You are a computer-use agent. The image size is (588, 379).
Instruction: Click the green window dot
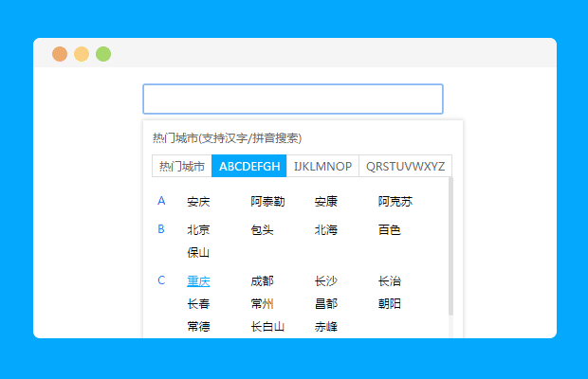coord(103,54)
